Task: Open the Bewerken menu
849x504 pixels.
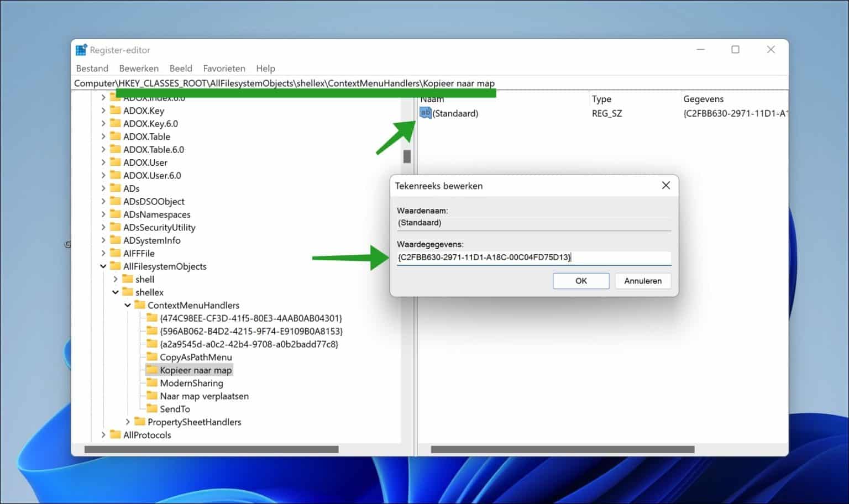Action: pyautogui.click(x=139, y=69)
